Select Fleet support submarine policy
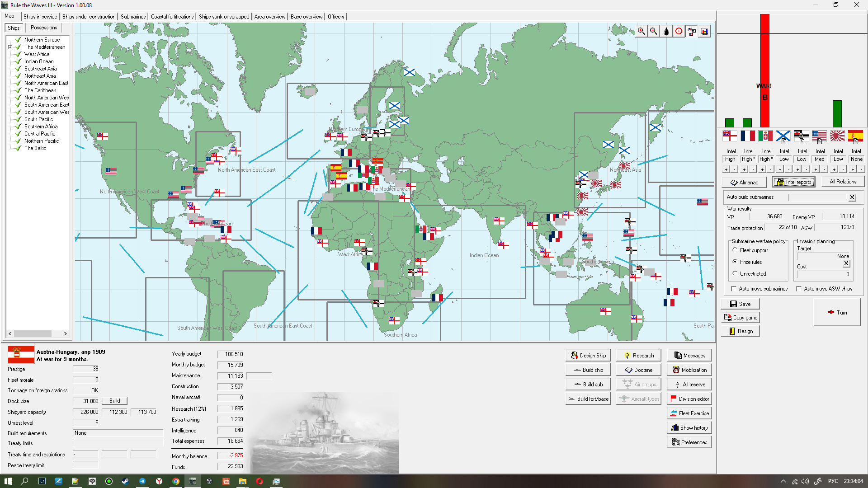 pos(735,250)
